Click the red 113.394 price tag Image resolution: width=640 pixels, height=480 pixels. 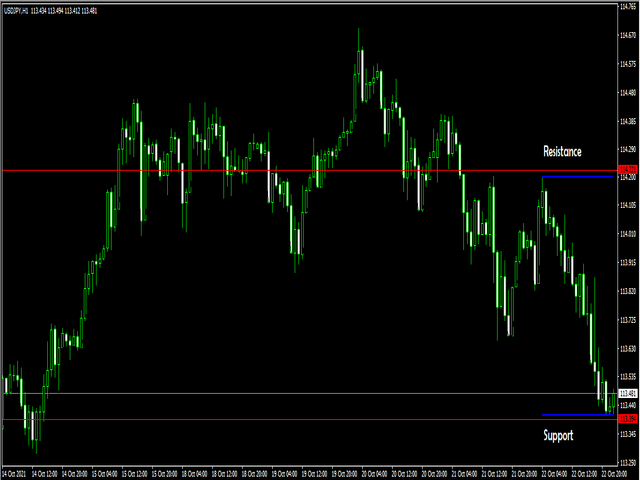coord(628,419)
